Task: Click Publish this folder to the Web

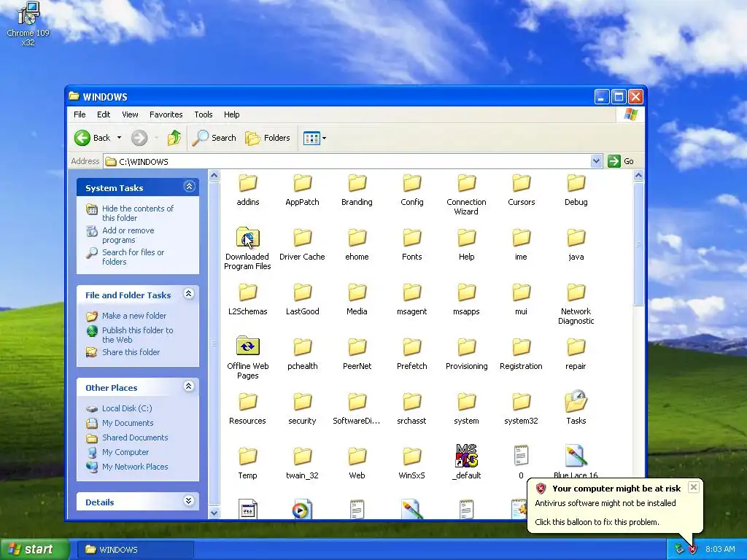Action: [138, 335]
